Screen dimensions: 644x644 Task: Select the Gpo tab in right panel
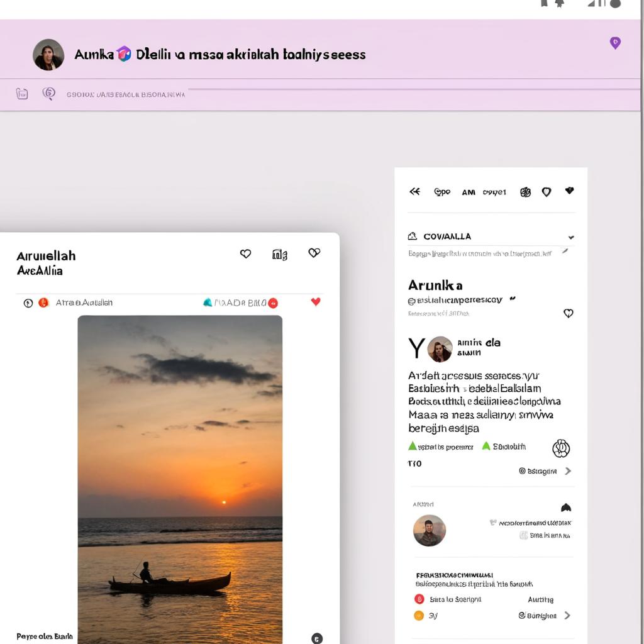(x=442, y=192)
